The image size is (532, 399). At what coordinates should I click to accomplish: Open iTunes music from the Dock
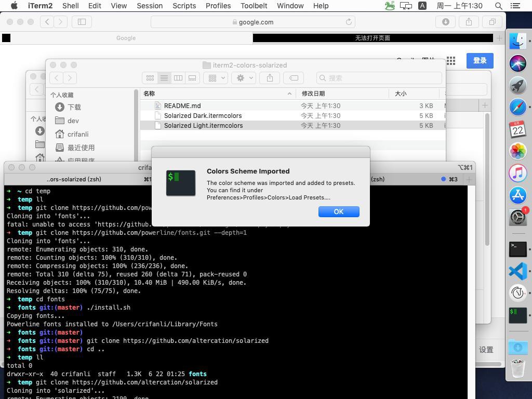tap(518, 173)
